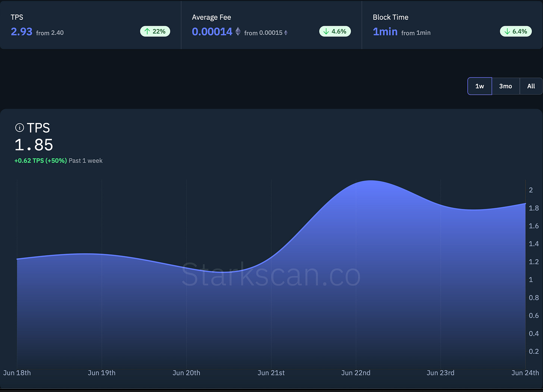Click the 'Past 1 week' text
Viewport: 543px width, 392px height.
click(x=86, y=161)
